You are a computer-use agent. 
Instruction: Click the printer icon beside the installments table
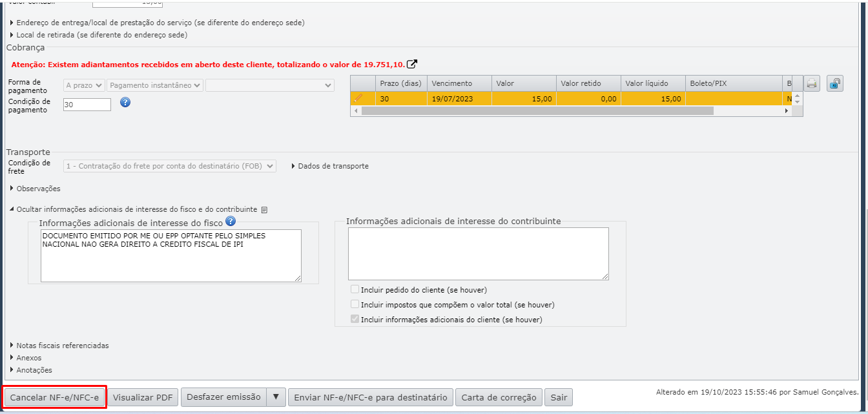812,83
